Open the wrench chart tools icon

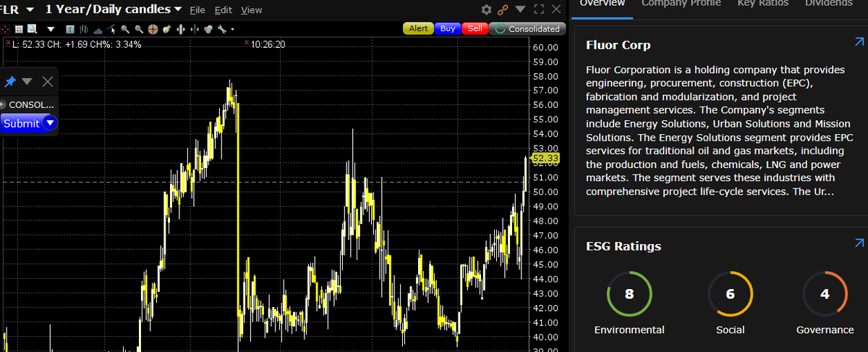(222, 29)
